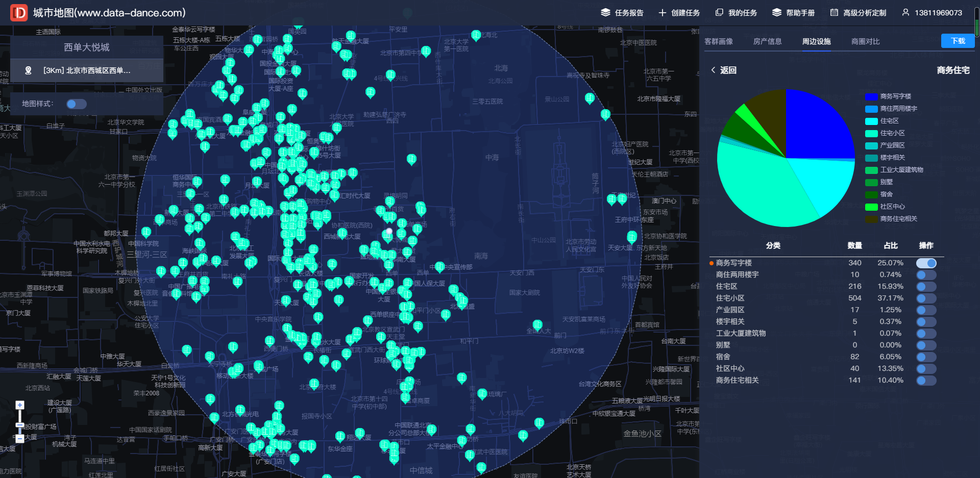Enable the 社区中心 row toggle
Viewport: 980px width, 478px height.
[x=926, y=369]
